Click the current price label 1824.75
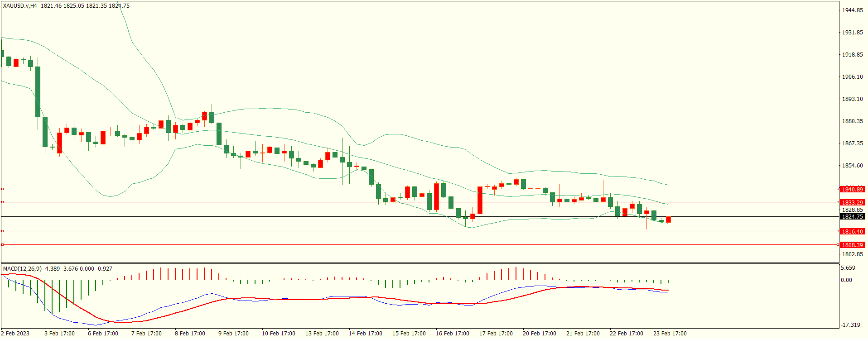 pos(852,217)
